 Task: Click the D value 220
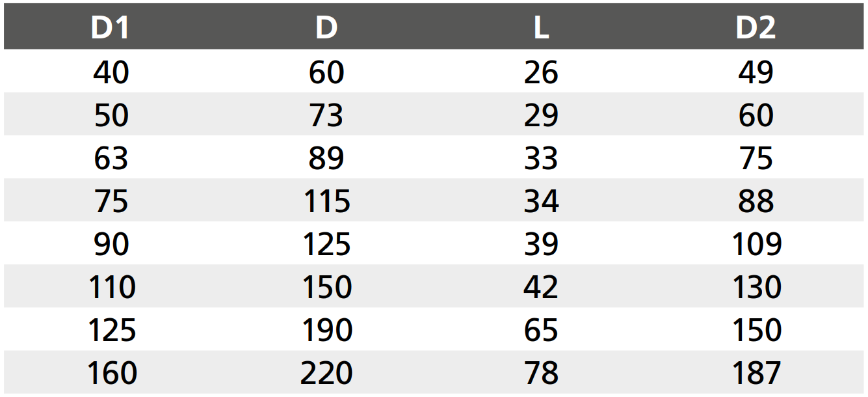click(x=326, y=373)
